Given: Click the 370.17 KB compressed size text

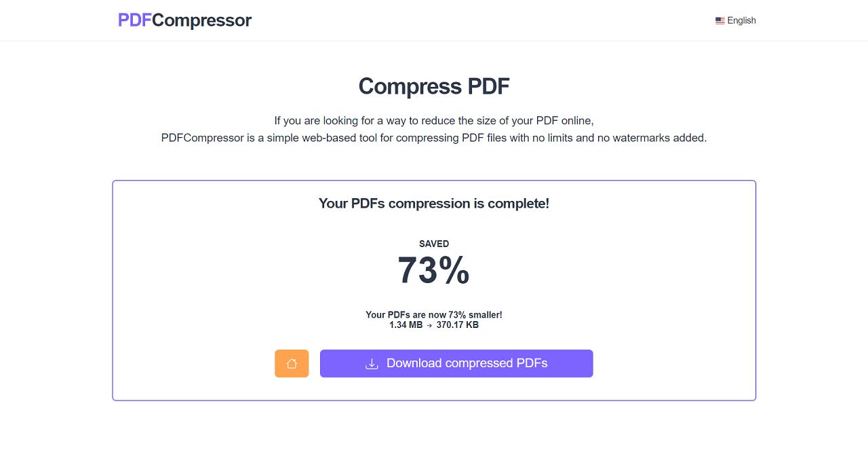Looking at the screenshot, I should [x=458, y=325].
